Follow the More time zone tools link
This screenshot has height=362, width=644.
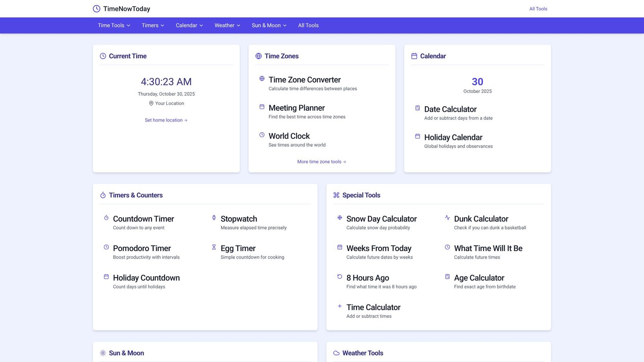pos(322,162)
